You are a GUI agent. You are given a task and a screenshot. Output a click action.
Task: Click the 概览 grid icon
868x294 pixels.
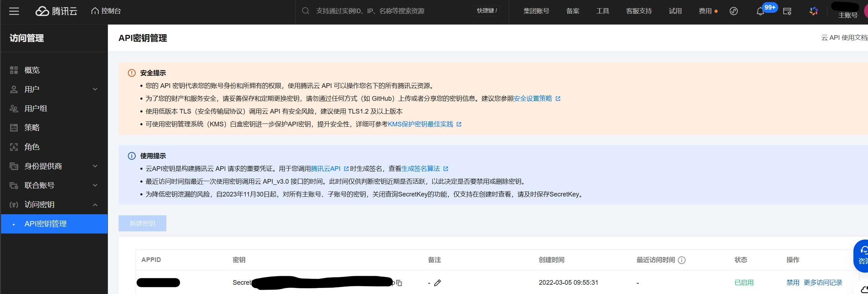coord(14,70)
